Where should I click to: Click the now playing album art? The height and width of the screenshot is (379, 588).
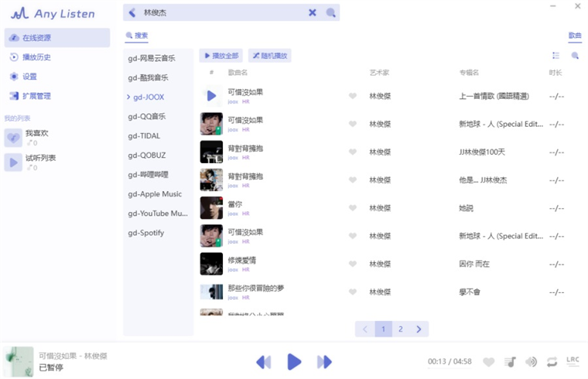tap(19, 362)
